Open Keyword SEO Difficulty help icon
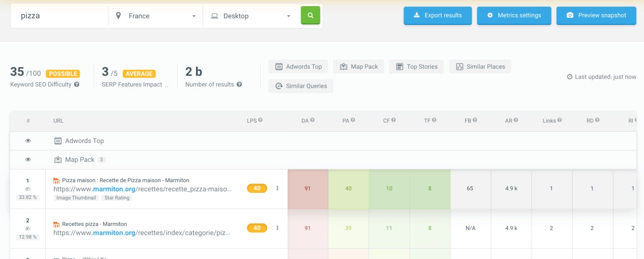The width and height of the screenshot is (644, 259). click(x=76, y=85)
